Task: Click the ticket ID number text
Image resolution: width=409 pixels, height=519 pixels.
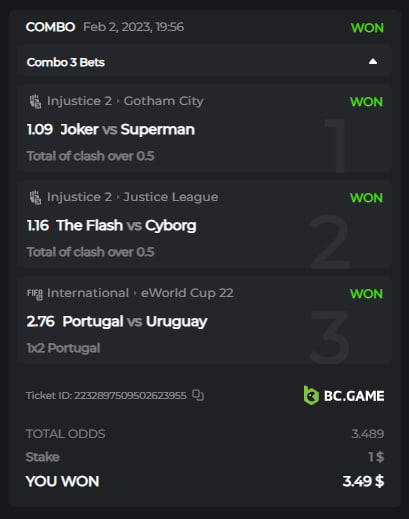Action: coord(130,396)
